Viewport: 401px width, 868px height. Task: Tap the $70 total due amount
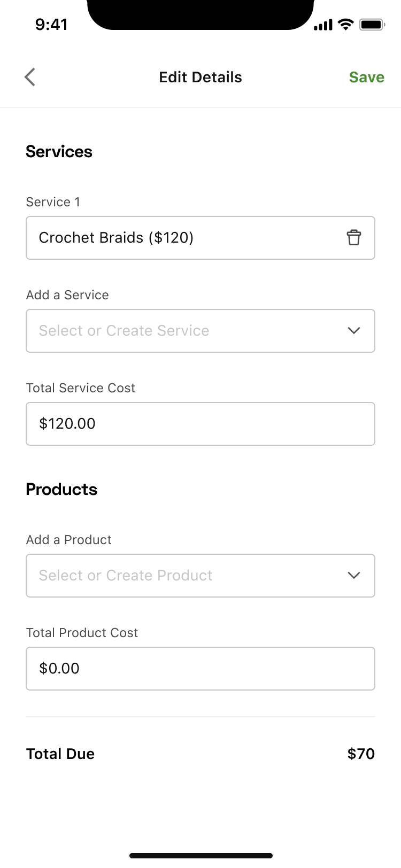(x=361, y=754)
